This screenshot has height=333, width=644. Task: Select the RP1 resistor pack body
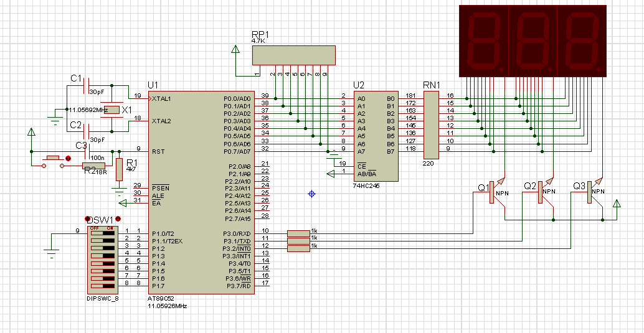point(293,55)
